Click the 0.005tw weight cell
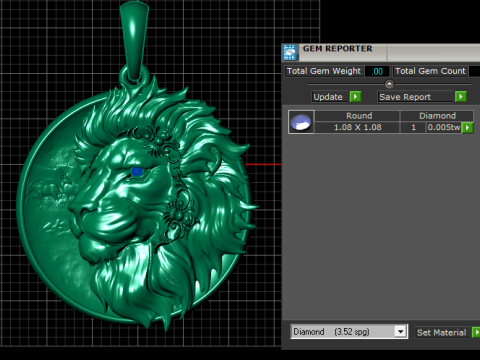The width and height of the screenshot is (480, 360). point(444,127)
